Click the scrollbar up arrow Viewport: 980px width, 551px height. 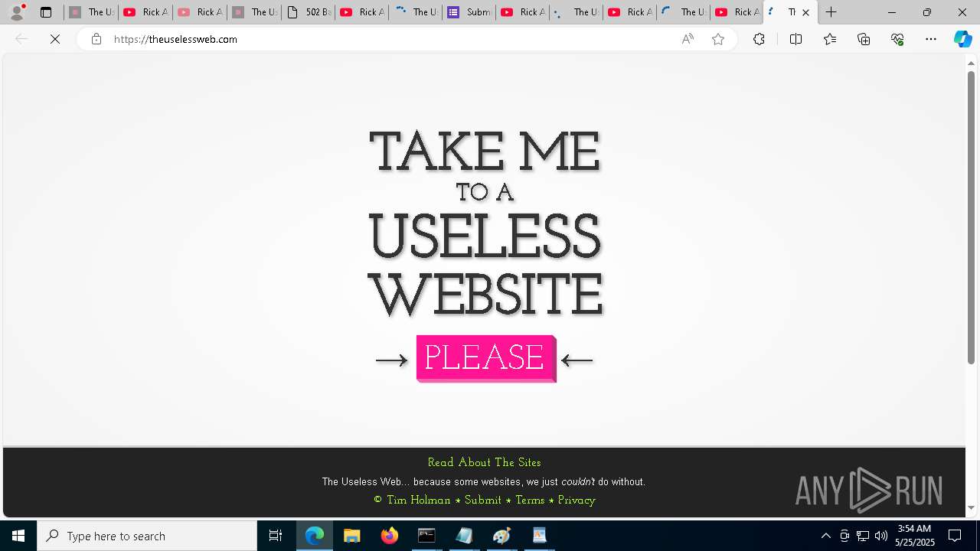[971, 63]
